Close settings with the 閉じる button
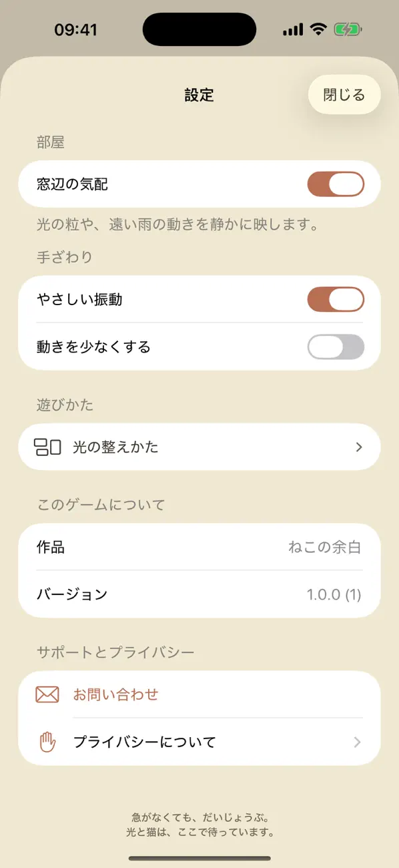 tap(344, 95)
